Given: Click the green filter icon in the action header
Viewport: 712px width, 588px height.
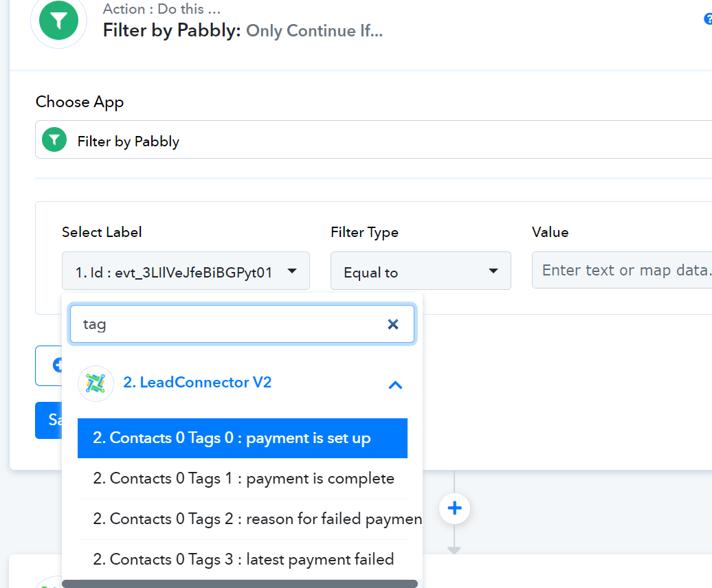Looking at the screenshot, I should click(58, 21).
